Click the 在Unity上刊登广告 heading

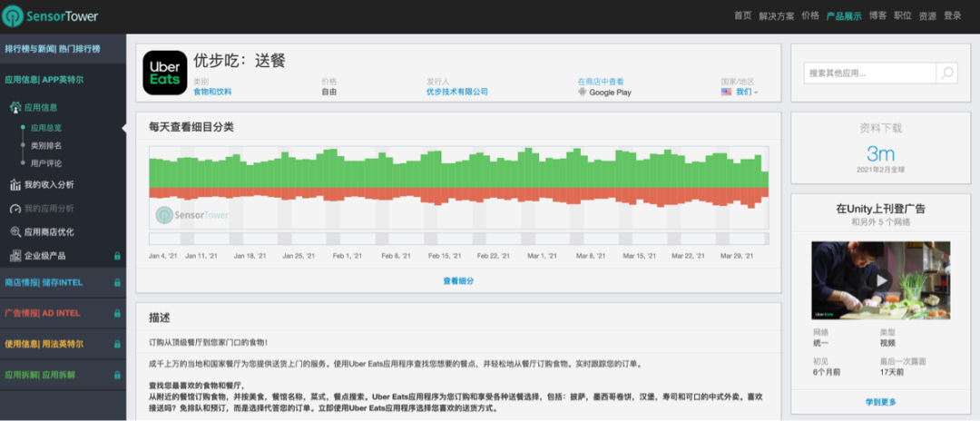coord(880,210)
